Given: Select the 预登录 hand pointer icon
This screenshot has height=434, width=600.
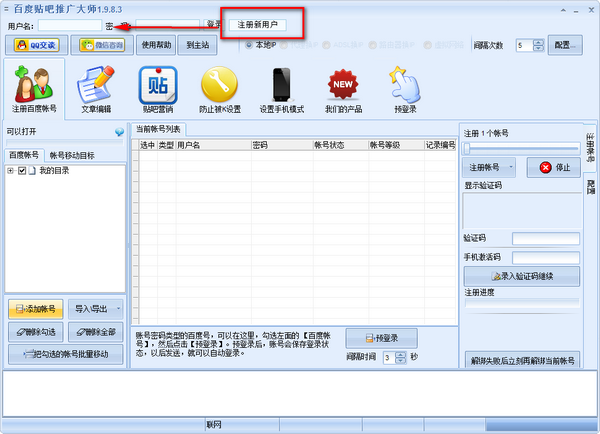Looking at the screenshot, I should [x=402, y=86].
